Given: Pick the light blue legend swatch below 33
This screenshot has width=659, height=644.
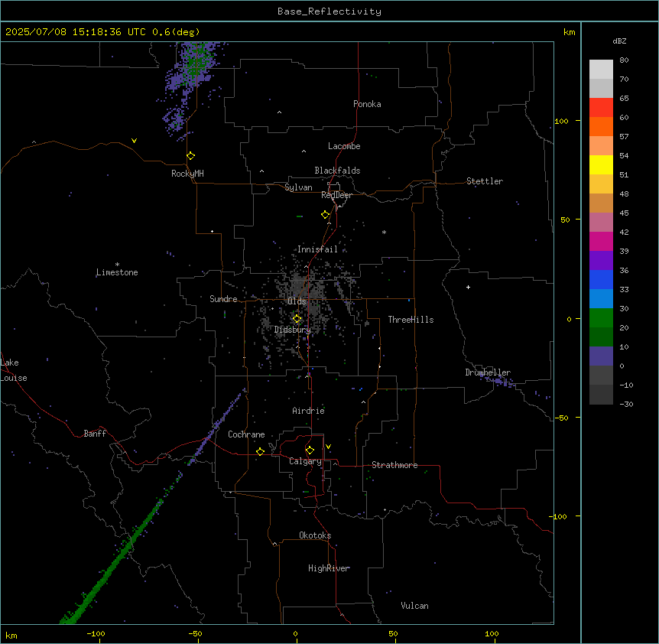Looking at the screenshot, I should tap(601, 299).
